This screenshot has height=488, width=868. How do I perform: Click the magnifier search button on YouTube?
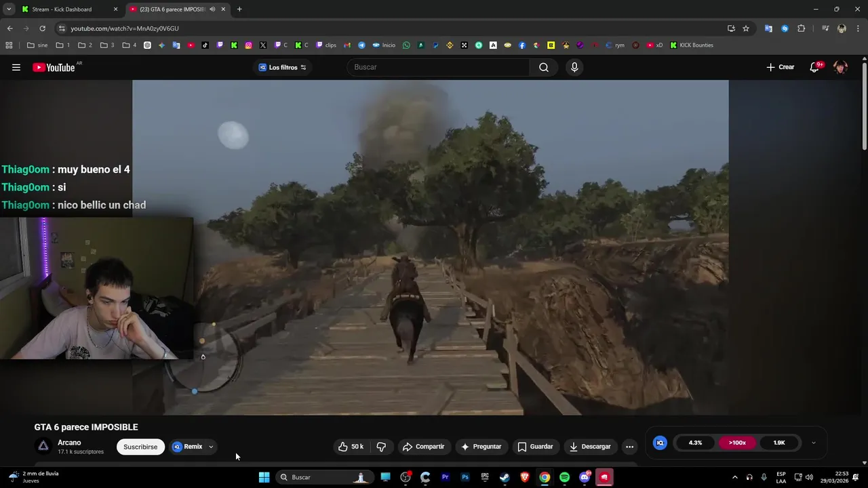(544, 67)
